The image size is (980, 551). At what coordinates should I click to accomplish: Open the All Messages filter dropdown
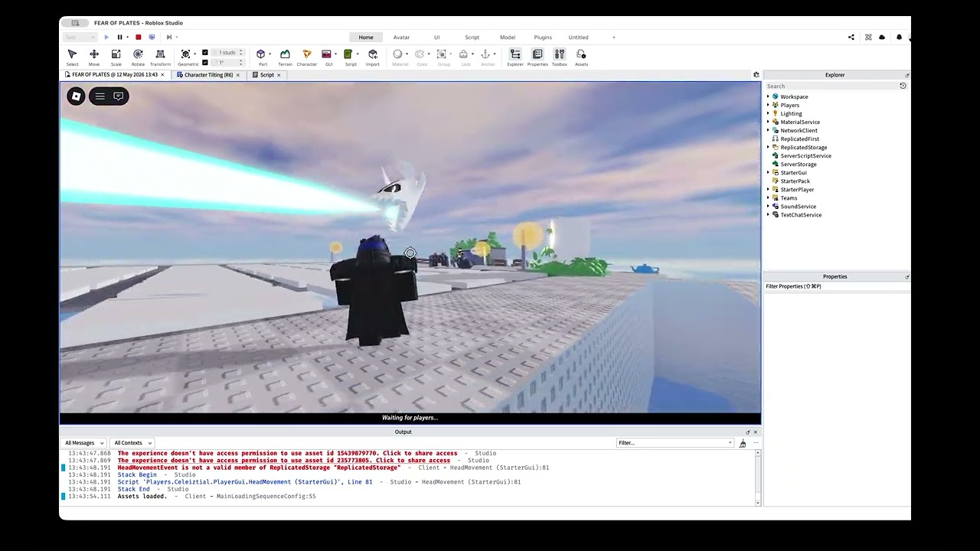coord(84,442)
